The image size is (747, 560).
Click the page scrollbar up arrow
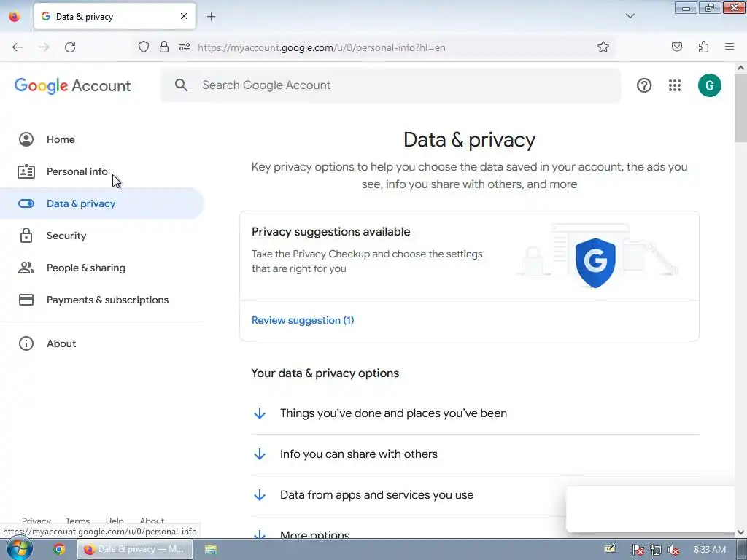[741, 68]
